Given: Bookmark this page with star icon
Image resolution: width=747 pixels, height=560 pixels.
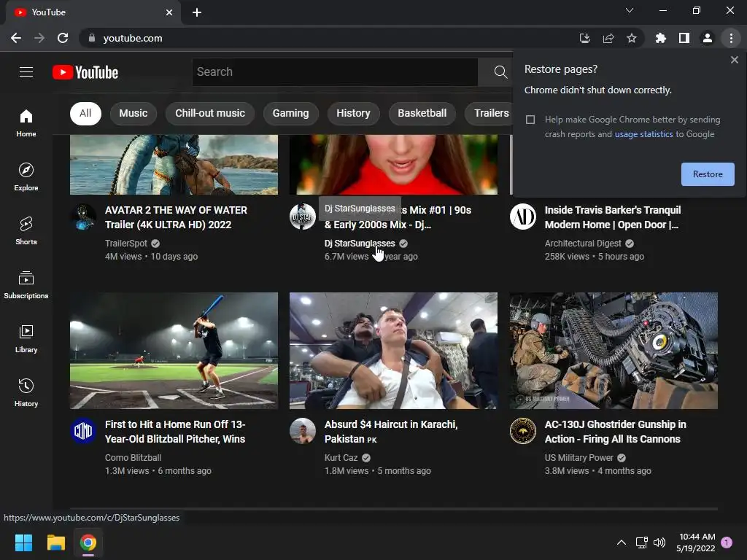Looking at the screenshot, I should [x=632, y=38].
